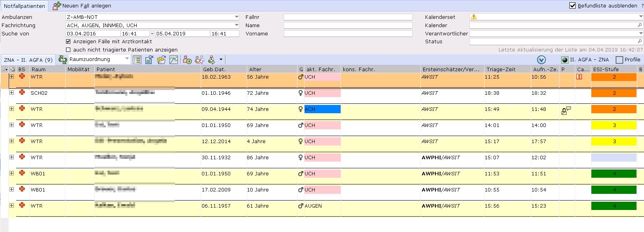Click the female gender icon in SCH02 row

point(301,93)
